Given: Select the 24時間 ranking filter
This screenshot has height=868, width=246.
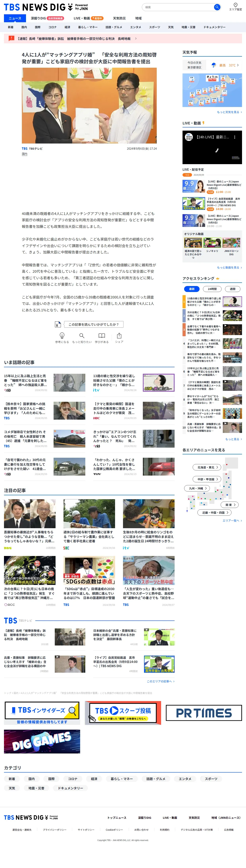Looking at the screenshot, I should point(212,289).
